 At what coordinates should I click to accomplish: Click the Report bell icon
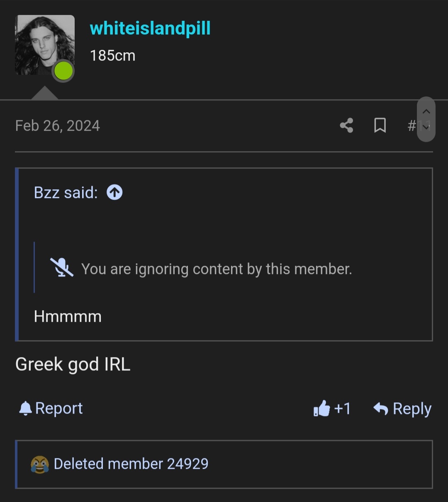point(26,408)
